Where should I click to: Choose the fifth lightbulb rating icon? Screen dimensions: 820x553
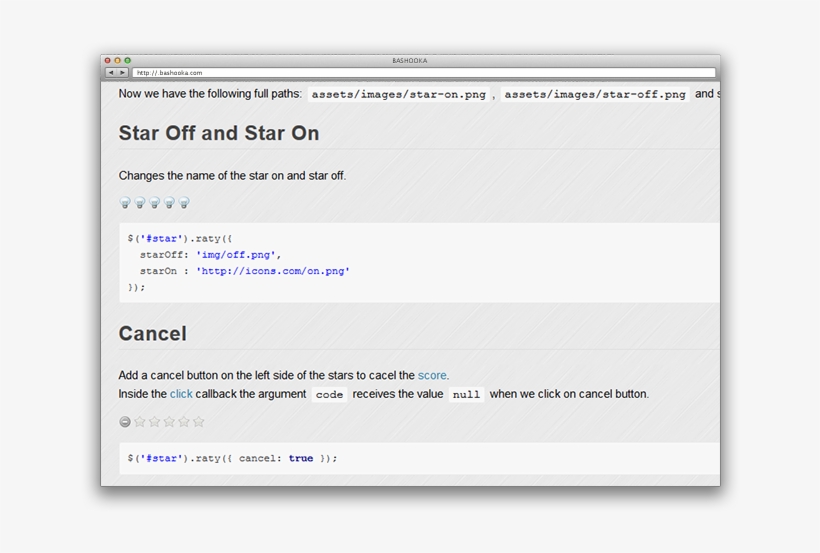[184, 203]
